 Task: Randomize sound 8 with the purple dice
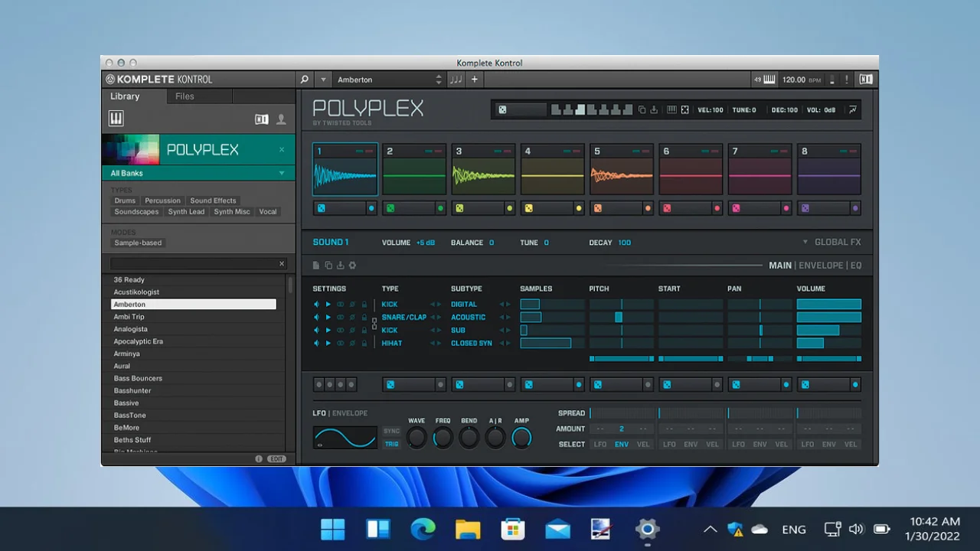tap(805, 208)
